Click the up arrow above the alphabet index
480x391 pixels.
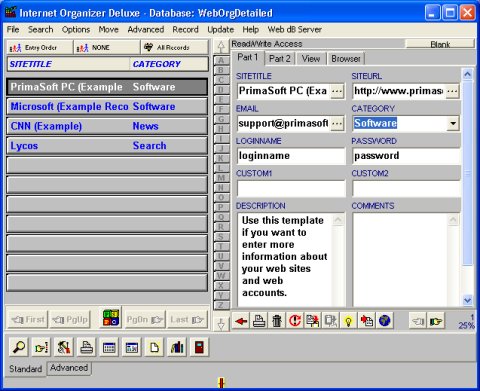click(221, 47)
